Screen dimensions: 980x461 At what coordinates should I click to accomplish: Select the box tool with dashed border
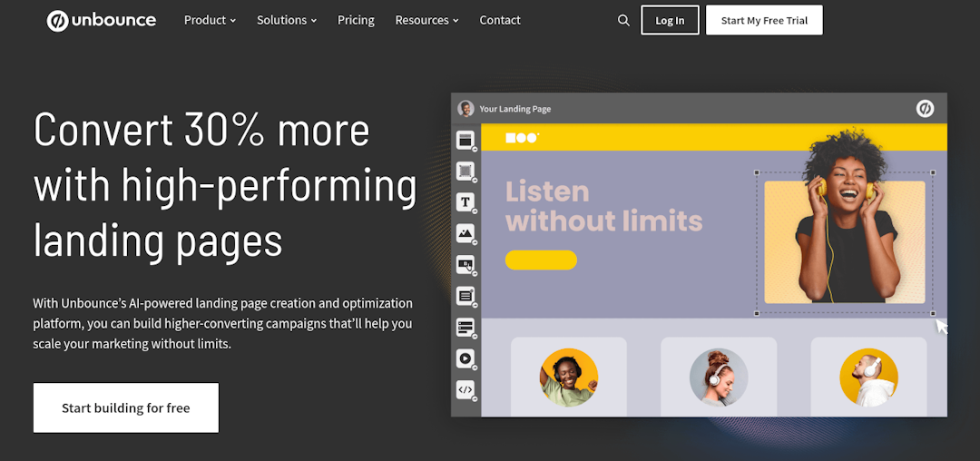point(465,172)
